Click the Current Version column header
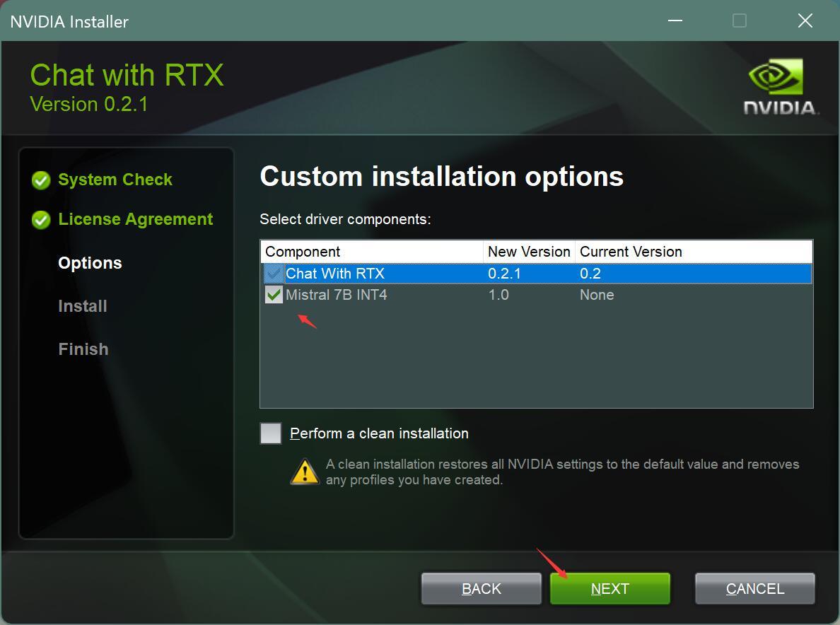This screenshot has height=625, width=840. [x=694, y=252]
